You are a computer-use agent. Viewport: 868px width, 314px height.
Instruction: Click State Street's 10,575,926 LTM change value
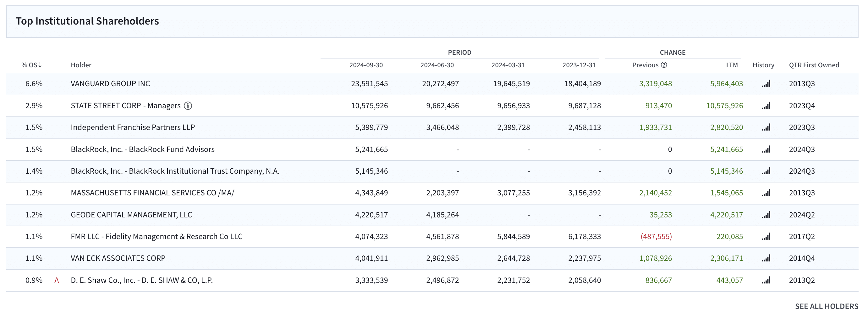tap(724, 106)
